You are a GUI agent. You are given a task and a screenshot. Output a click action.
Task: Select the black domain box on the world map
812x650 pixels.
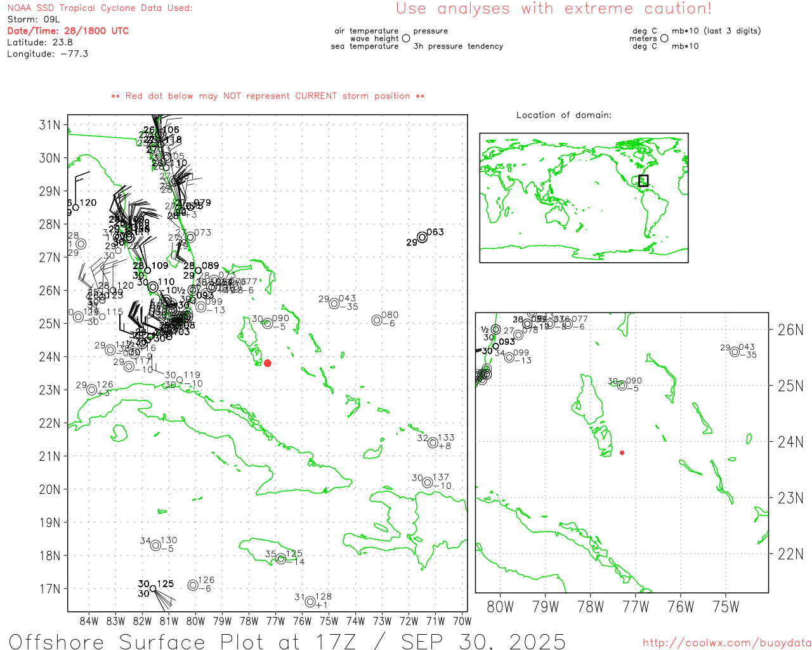[x=643, y=180]
